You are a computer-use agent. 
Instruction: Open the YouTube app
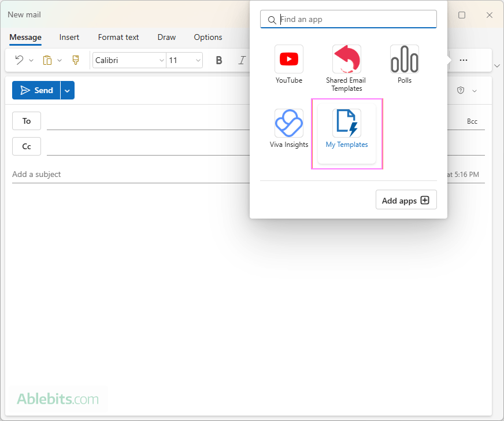288,64
